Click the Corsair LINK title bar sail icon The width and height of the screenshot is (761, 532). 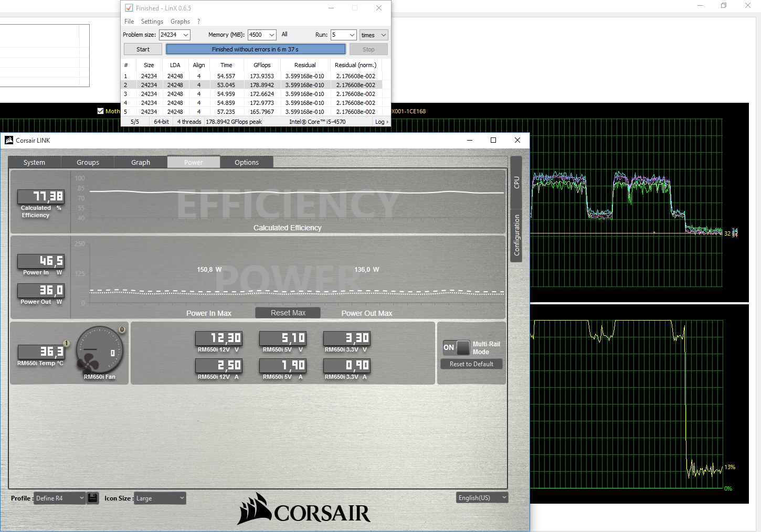(9, 140)
